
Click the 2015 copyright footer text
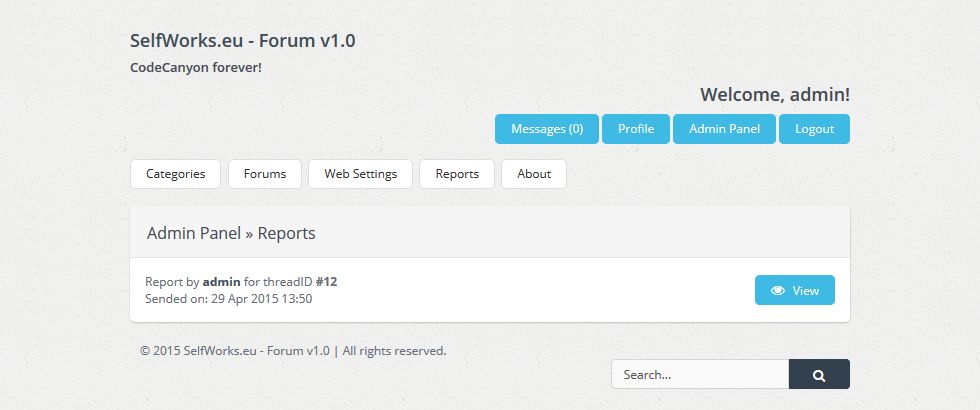pos(293,351)
